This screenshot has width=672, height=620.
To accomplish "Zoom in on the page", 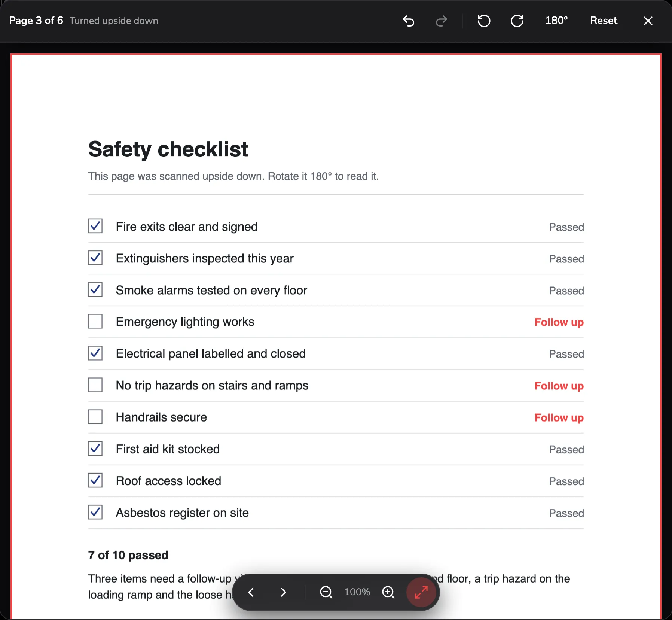I will pos(388,592).
